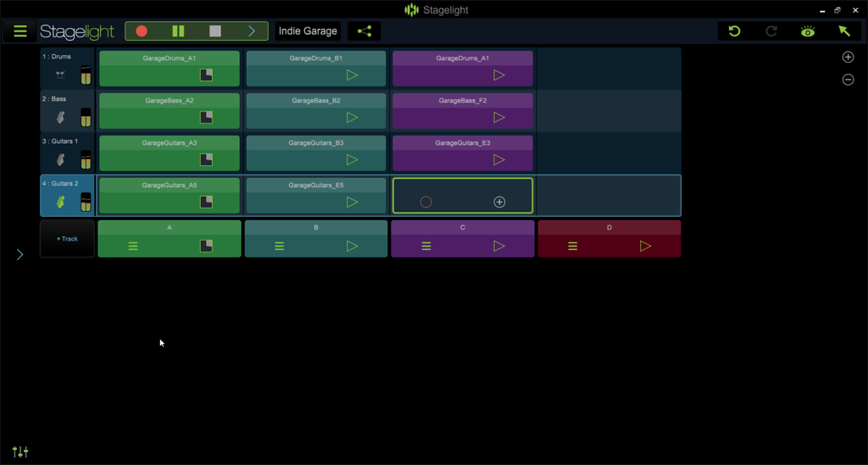Image resolution: width=868 pixels, height=465 pixels.
Task: Play the GarageDrums_B1 clip
Action: 352,75
